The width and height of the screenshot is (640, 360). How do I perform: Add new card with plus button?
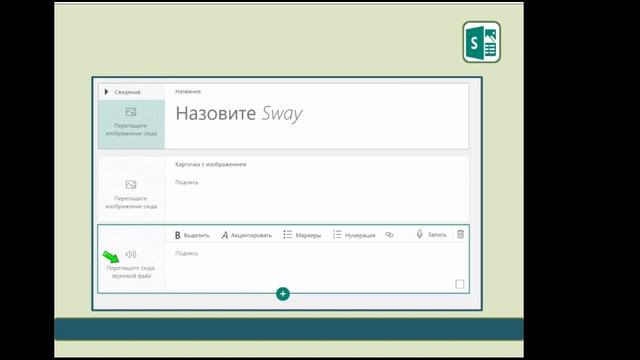[x=283, y=294]
